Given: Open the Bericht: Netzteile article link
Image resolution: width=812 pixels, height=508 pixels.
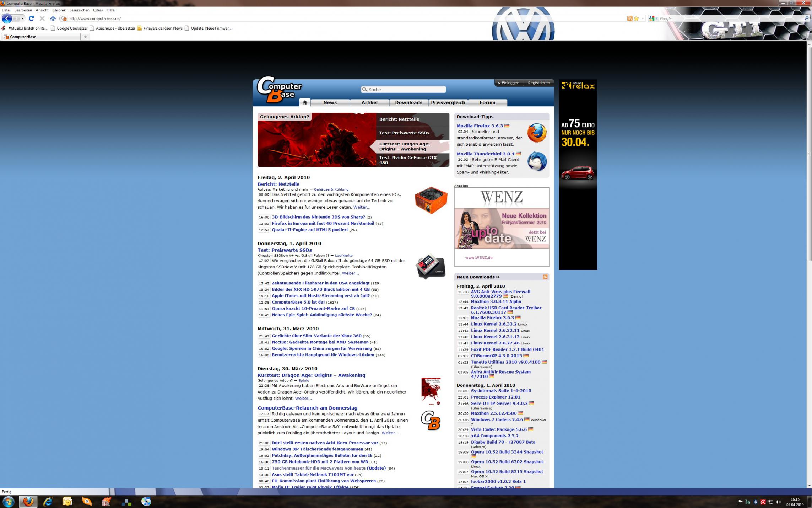Looking at the screenshot, I should [x=278, y=184].
